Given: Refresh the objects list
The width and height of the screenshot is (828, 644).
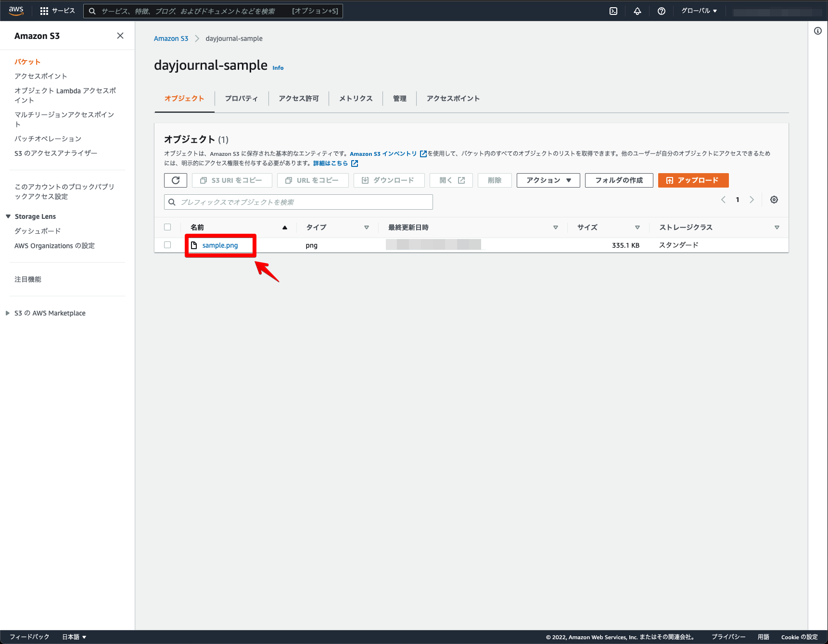Looking at the screenshot, I should 176,180.
